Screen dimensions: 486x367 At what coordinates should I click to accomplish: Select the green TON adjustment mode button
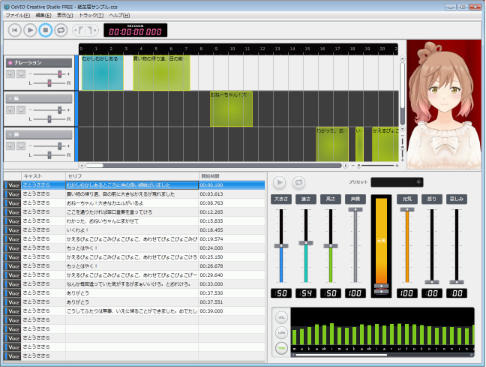click(x=282, y=348)
